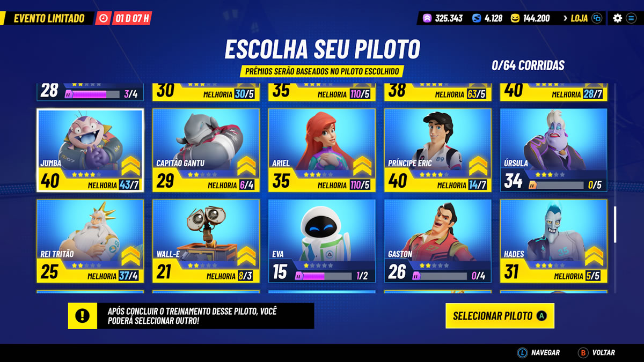644x362 pixels.
Task: Select the Wall-E pilot card
Action: tap(206, 241)
